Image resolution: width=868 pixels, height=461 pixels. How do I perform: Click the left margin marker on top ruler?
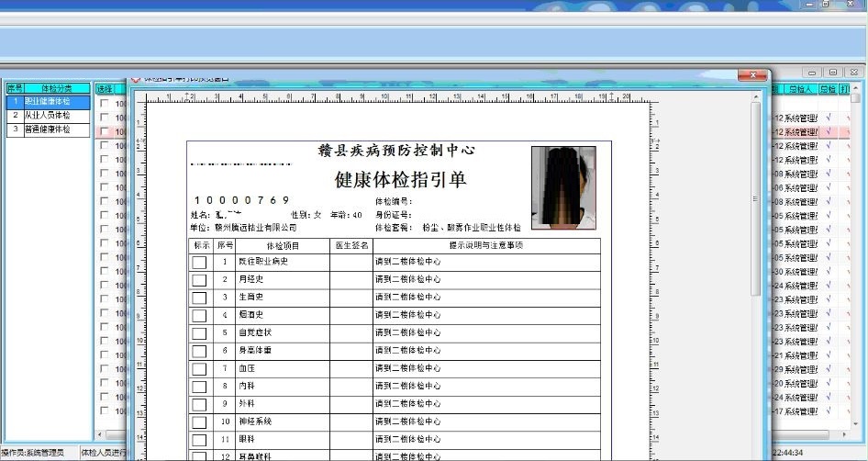pos(187,96)
